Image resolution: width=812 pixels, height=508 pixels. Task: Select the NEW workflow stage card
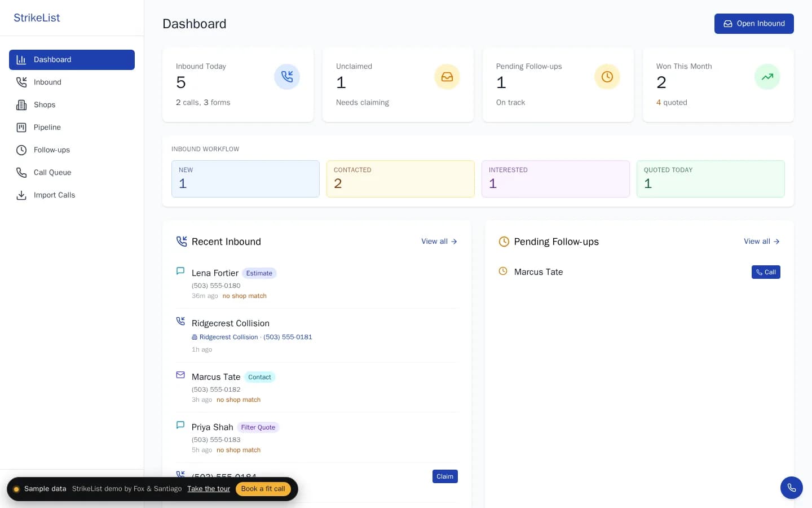[245, 179]
